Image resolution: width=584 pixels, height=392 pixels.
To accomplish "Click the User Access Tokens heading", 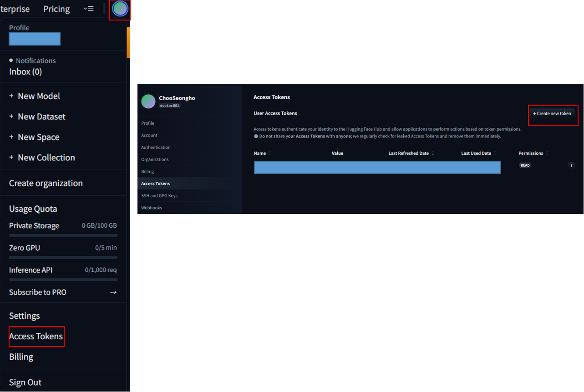I will (275, 113).
